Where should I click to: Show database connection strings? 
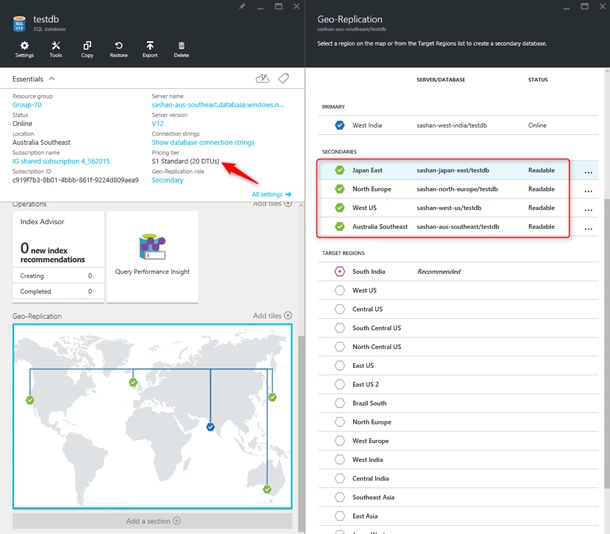pos(203,142)
